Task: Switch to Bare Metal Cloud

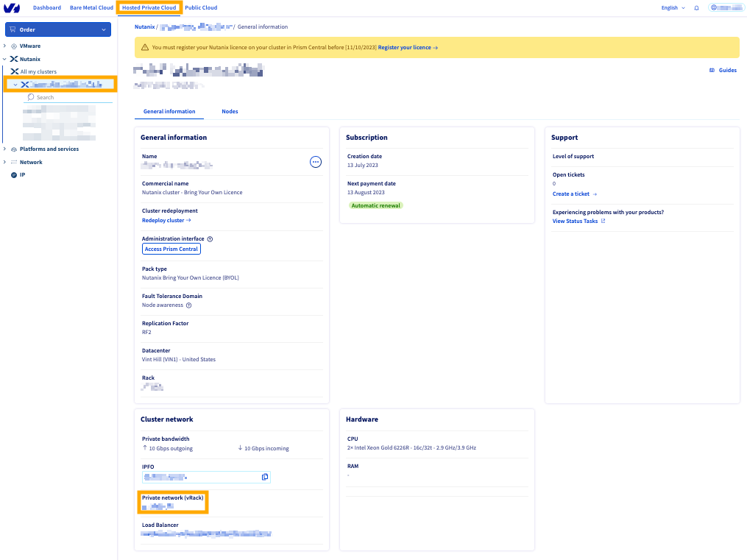Action: [x=91, y=7]
